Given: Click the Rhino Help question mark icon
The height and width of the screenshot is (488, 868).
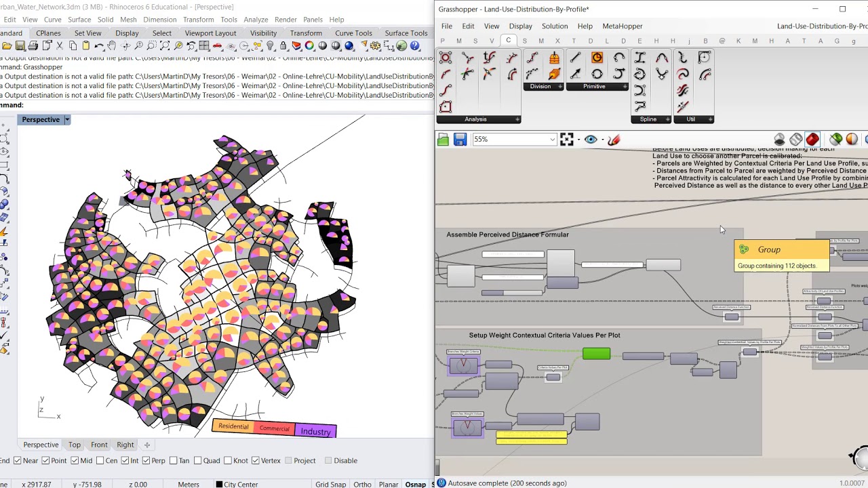Looking at the screenshot, I should pyautogui.click(x=414, y=46).
